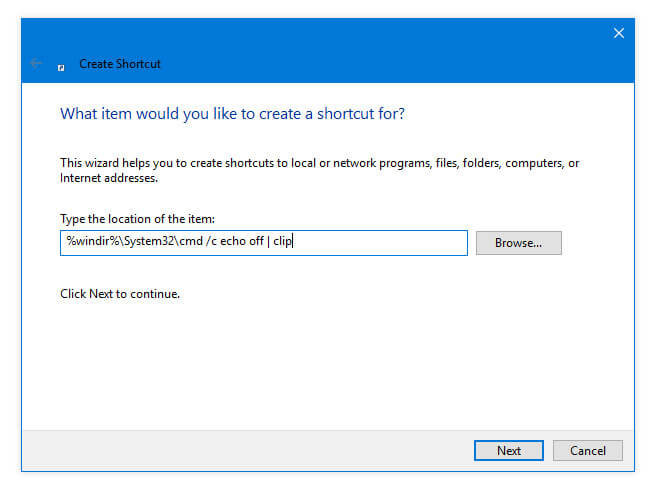Click the 'Internet addresses.' line of the description
655x490 pixels.
(x=109, y=178)
